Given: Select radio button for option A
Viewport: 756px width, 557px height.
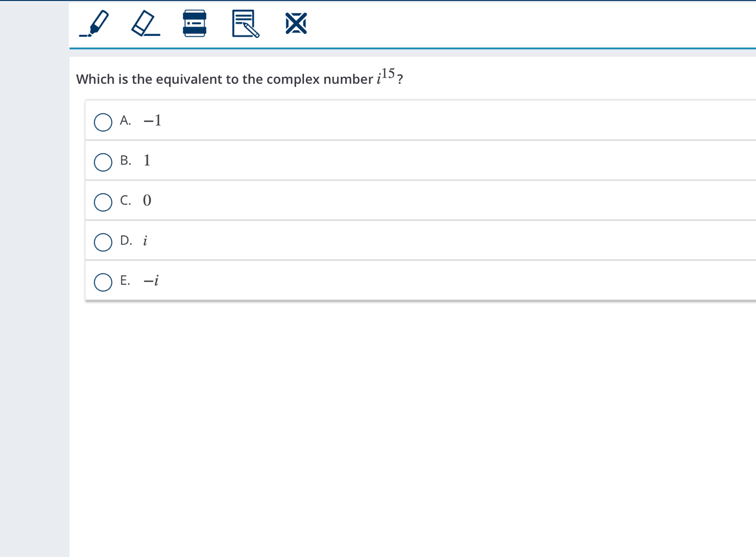Looking at the screenshot, I should pos(103,122).
